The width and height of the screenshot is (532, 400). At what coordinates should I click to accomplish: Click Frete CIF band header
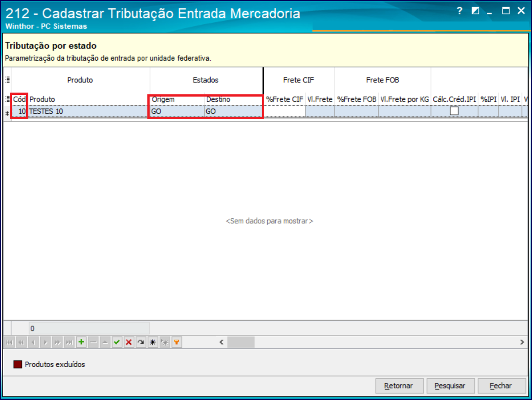click(299, 80)
